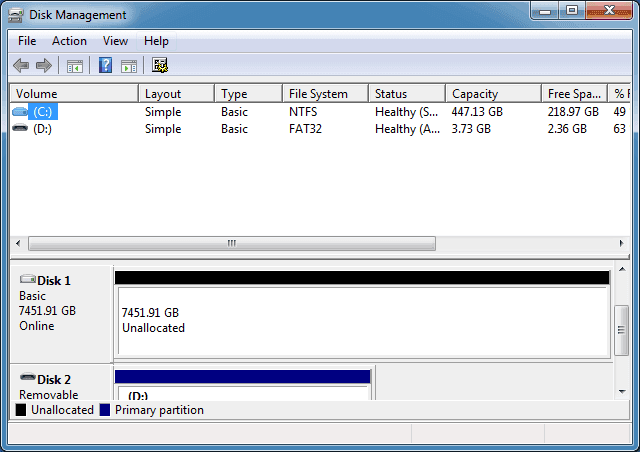Image resolution: width=640 pixels, height=452 pixels.
Task: Click the 3.73 GB capacity cell
Action: pos(471,129)
